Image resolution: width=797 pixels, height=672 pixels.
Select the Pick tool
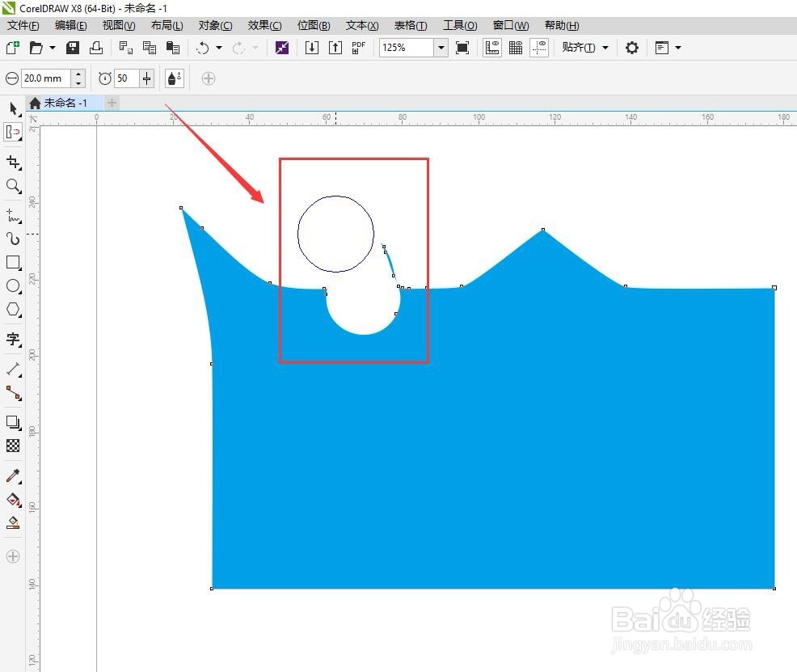point(13,108)
